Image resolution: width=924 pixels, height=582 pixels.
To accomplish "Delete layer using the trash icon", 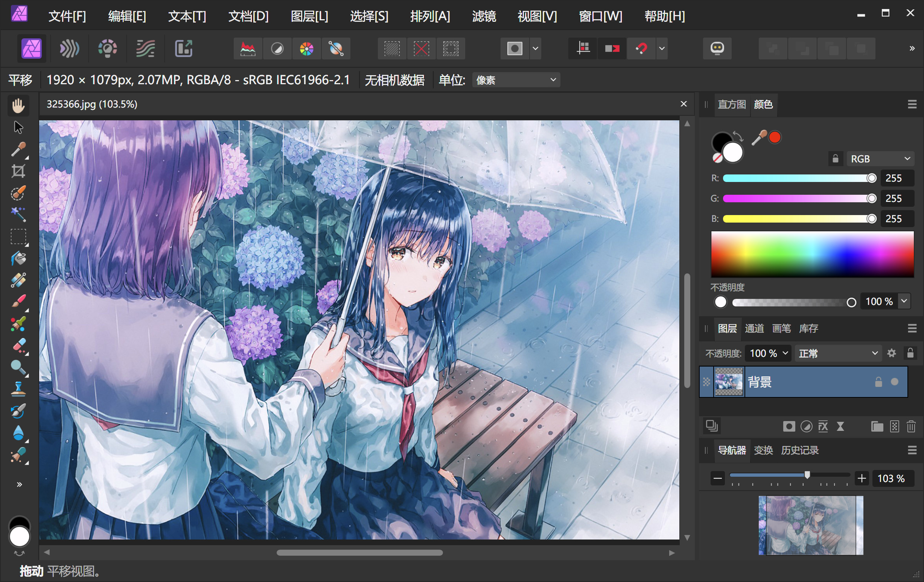I will pos(911,426).
